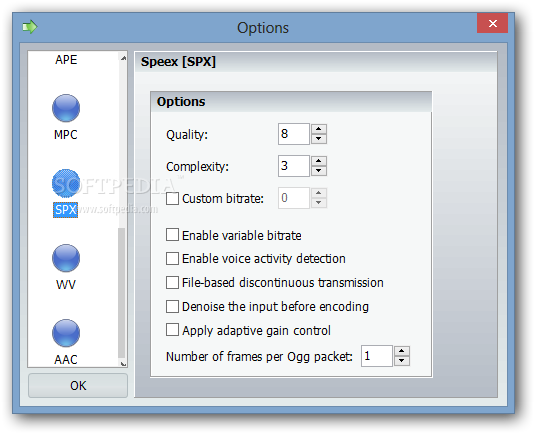Image resolution: width=535 pixels, height=434 pixels.
Task: Check Apply adaptive gain control
Action: click(x=172, y=330)
